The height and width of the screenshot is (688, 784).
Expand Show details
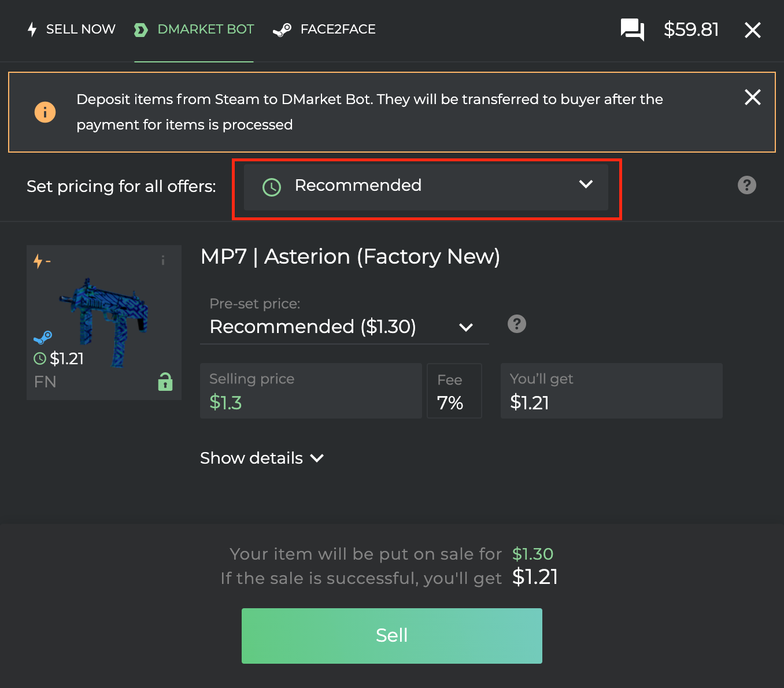[x=262, y=458]
